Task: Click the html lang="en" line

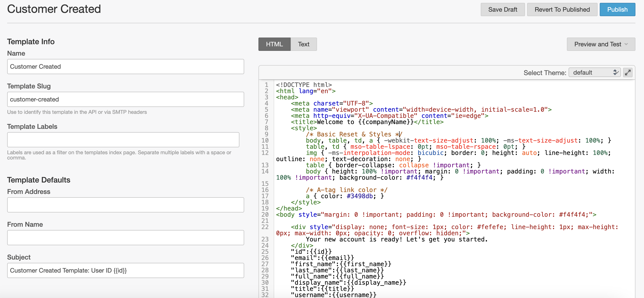Action: coord(306,91)
